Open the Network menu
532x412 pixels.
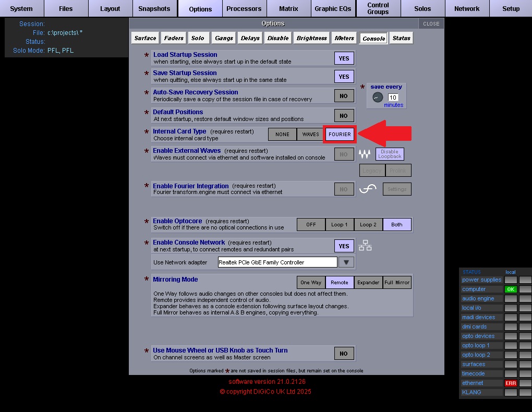pos(467,8)
